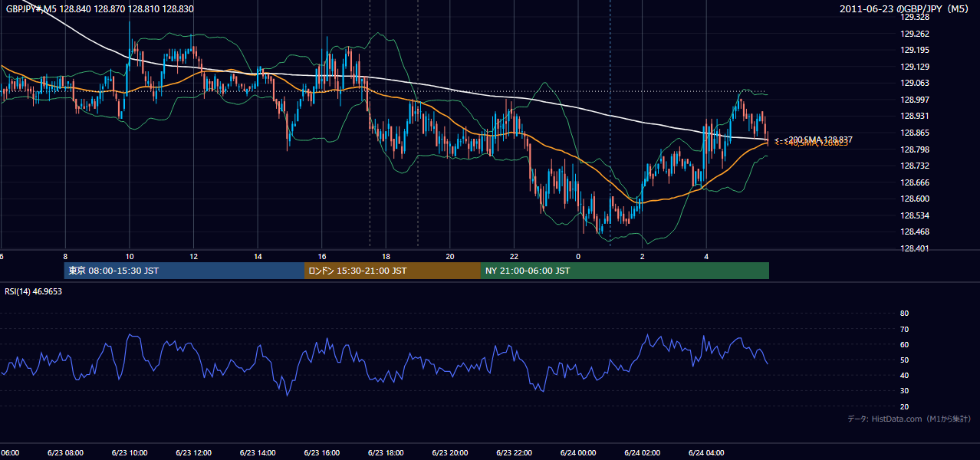Click RSI scale value 60
980x460 pixels.
coord(904,344)
